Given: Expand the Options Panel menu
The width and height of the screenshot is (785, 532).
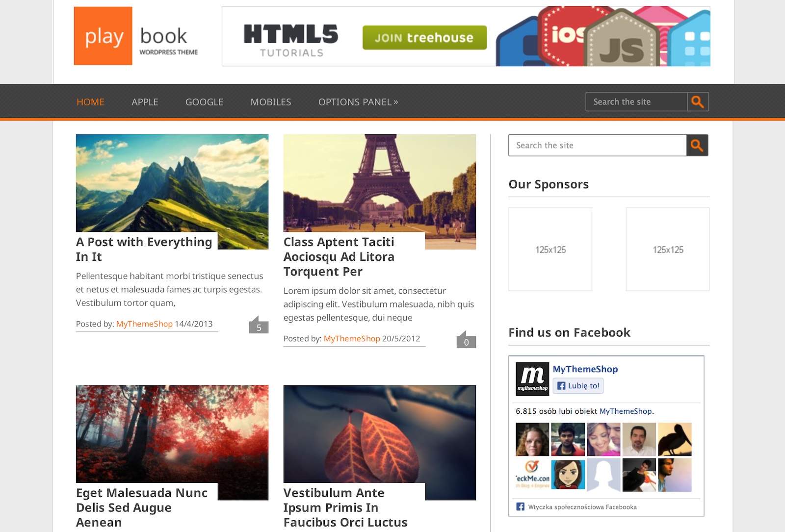Looking at the screenshot, I should (358, 102).
